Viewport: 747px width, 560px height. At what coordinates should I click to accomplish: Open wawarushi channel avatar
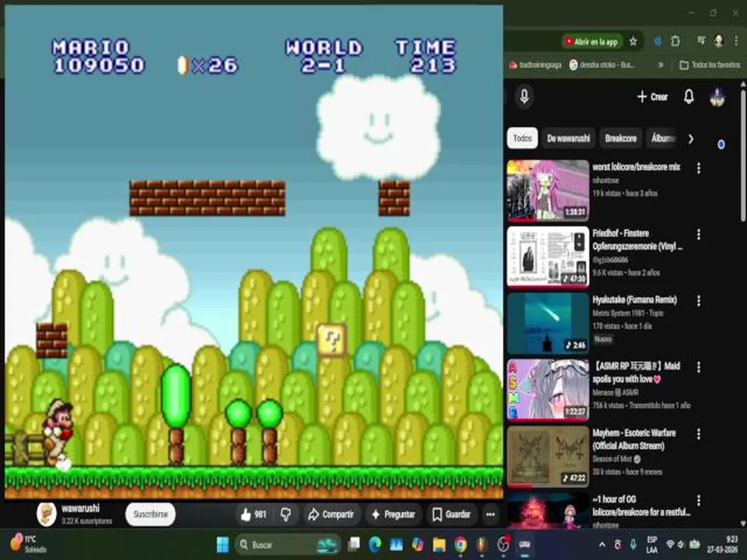(47, 514)
